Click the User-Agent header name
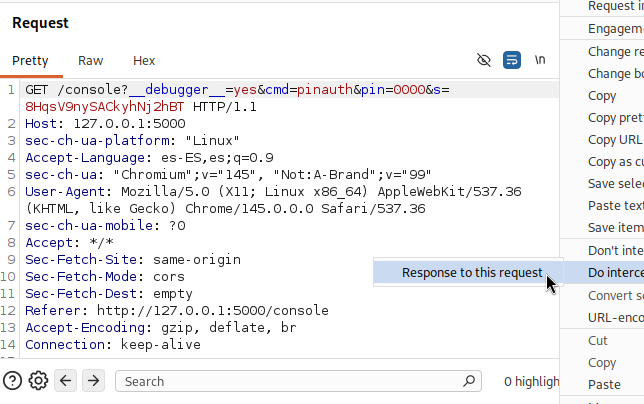 (x=65, y=192)
